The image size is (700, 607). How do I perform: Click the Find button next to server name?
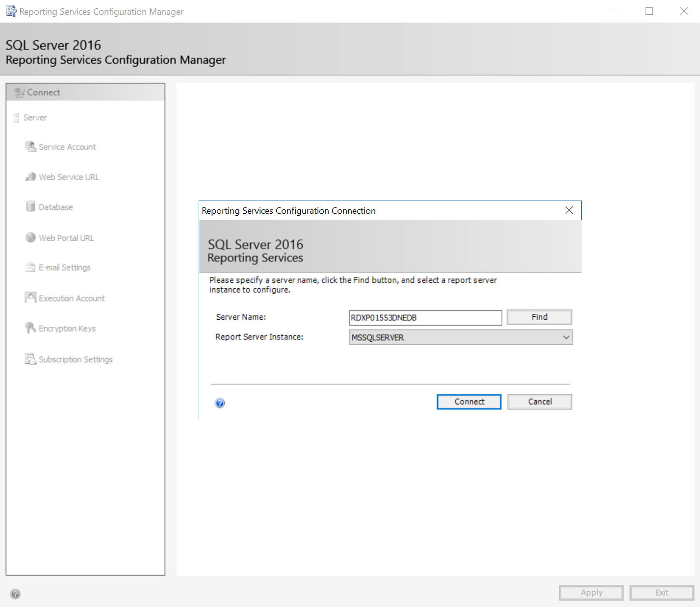pos(539,317)
